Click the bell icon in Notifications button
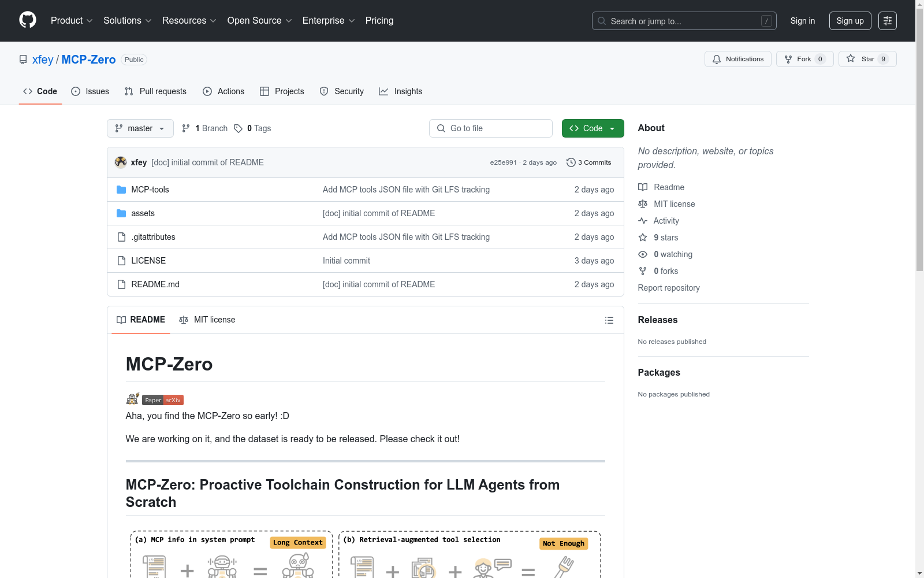Image resolution: width=924 pixels, height=578 pixels. click(717, 59)
